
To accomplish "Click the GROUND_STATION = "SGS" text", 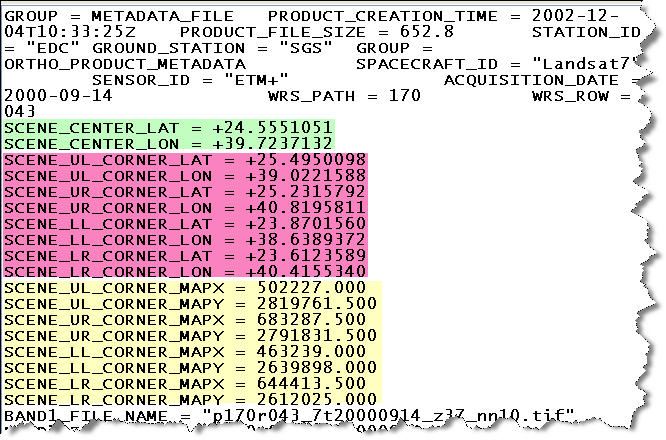I will tap(212, 48).
